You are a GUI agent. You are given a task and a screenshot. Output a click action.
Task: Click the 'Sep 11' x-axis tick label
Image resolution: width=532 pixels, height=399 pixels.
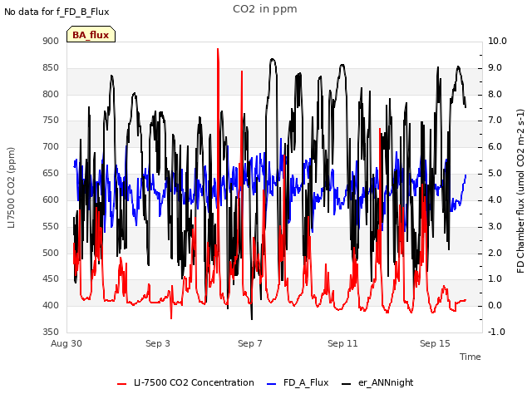point(342,343)
